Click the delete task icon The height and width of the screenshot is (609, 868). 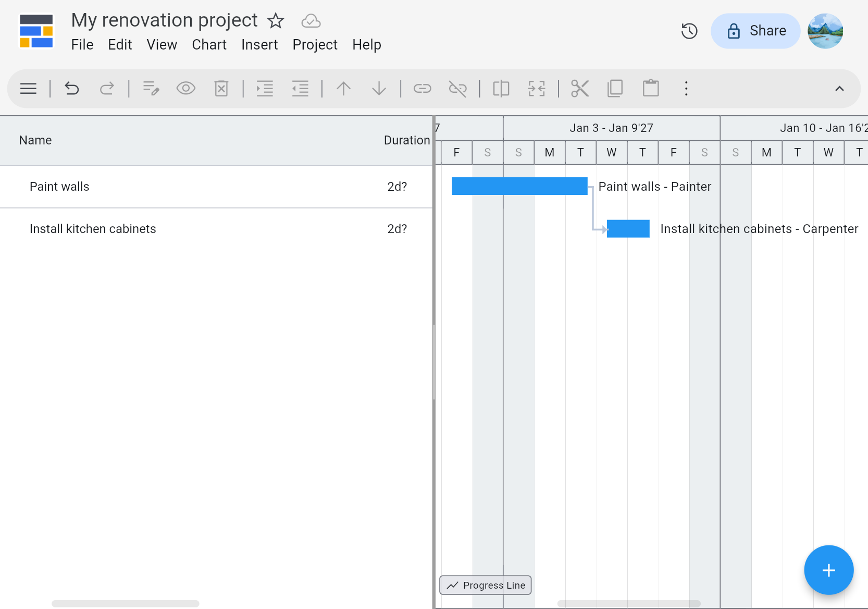(x=221, y=89)
